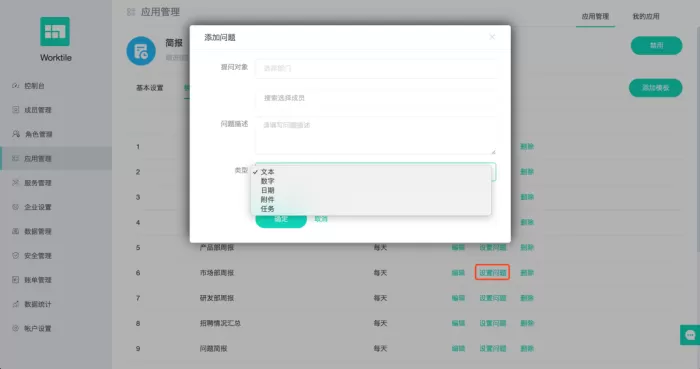Click 删除 for 产品部周报
Viewport: 700px width, 369px height.
(x=527, y=248)
